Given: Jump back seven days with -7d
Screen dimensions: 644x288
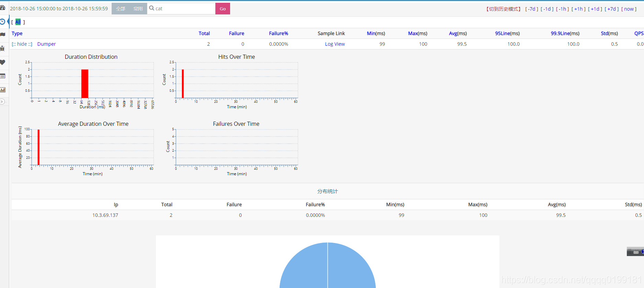Looking at the screenshot, I should pos(532,9).
